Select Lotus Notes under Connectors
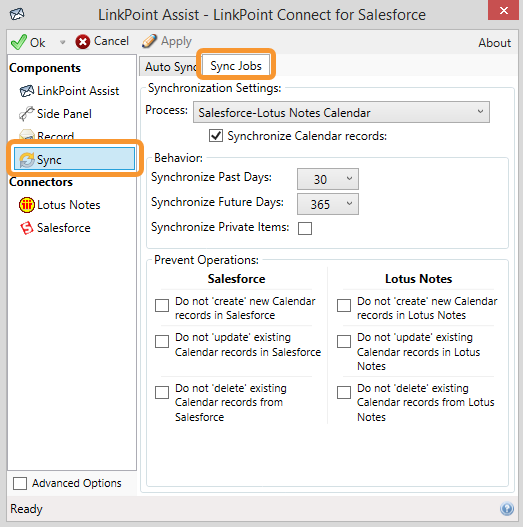This screenshot has width=523, height=527. tap(69, 205)
